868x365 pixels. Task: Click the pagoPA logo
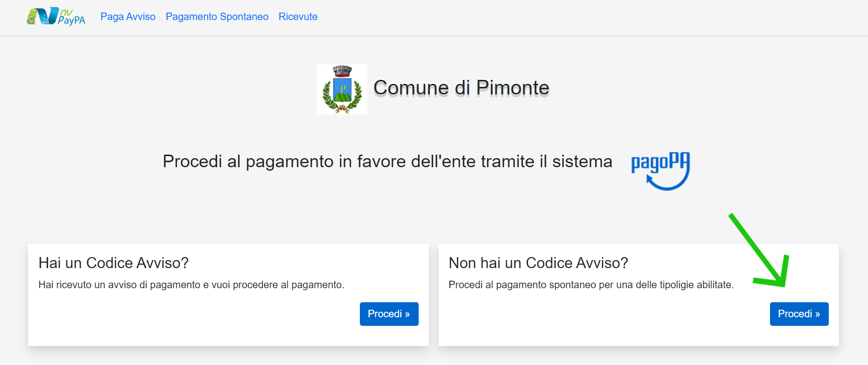[660, 171]
